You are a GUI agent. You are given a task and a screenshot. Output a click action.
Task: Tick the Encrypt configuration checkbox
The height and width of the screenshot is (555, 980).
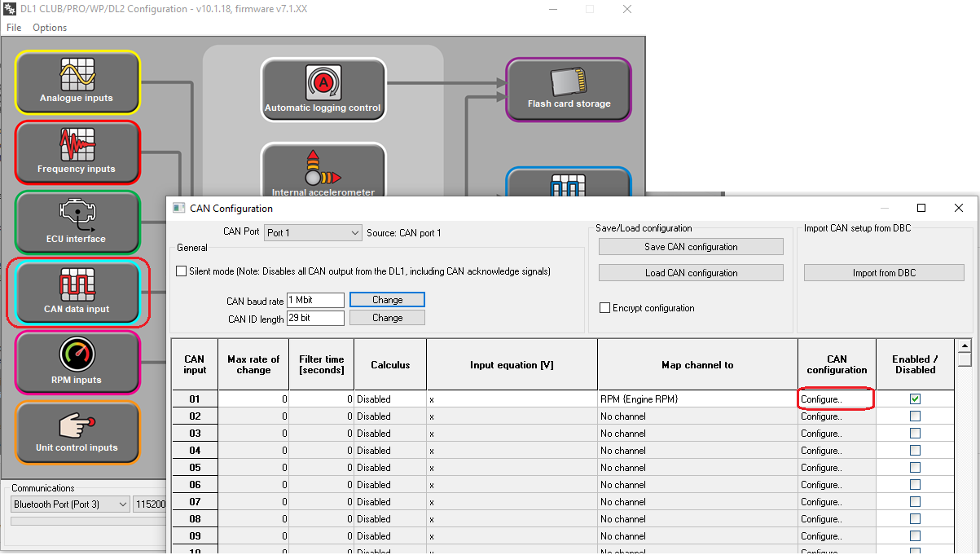tap(604, 308)
